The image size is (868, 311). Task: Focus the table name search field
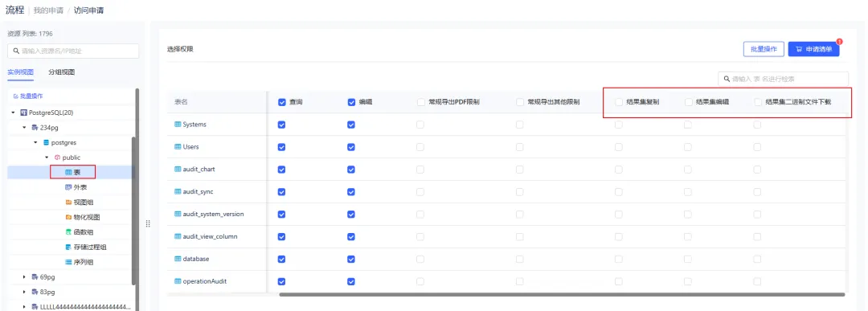(x=784, y=79)
